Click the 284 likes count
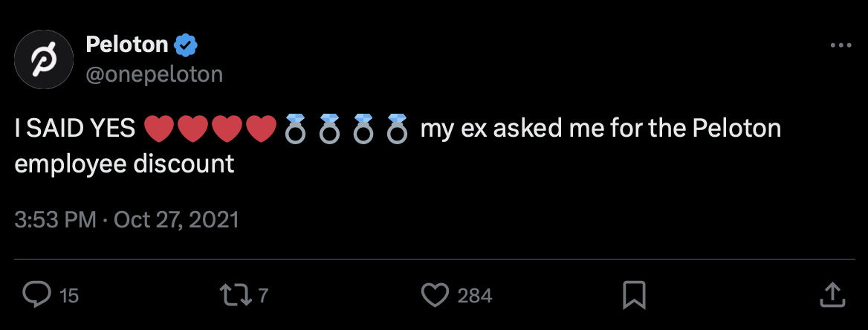868x330 pixels. [x=475, y=296]
